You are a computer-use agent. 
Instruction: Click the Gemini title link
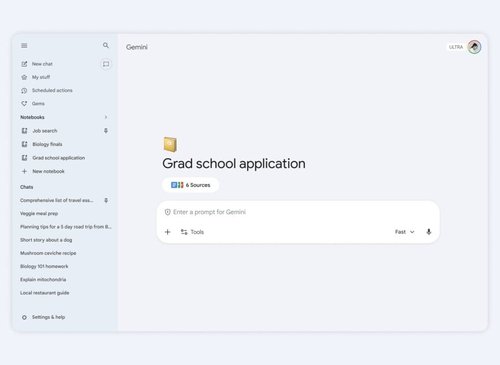(137, 47)
